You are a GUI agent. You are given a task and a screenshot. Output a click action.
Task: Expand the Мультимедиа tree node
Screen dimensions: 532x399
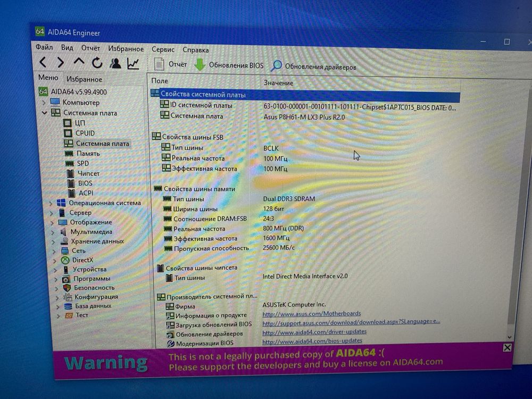click(53, 232)
